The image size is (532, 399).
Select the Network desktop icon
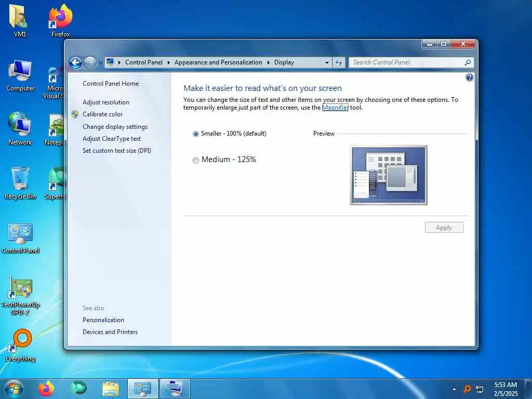tap(20, 129)
